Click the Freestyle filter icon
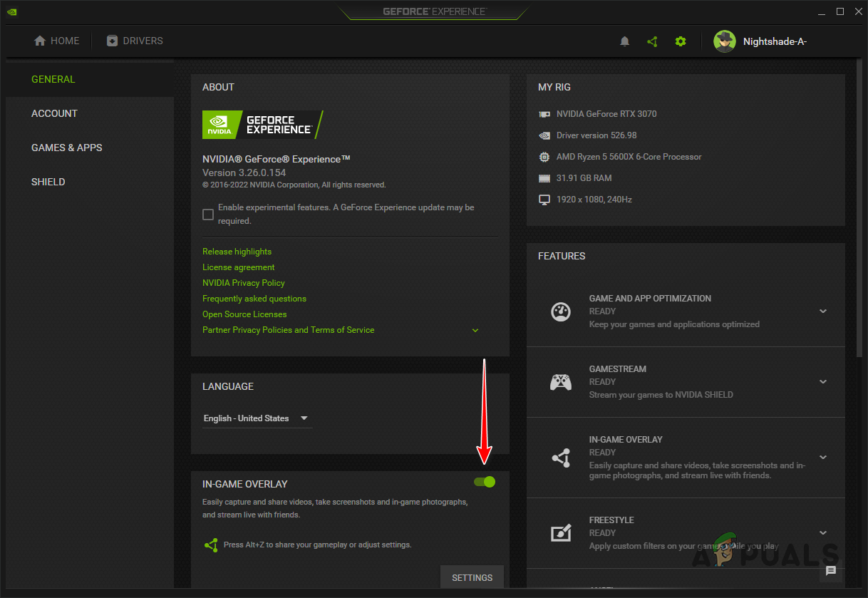The width and height of the screenshot is (868, 598). pos(561,532)
